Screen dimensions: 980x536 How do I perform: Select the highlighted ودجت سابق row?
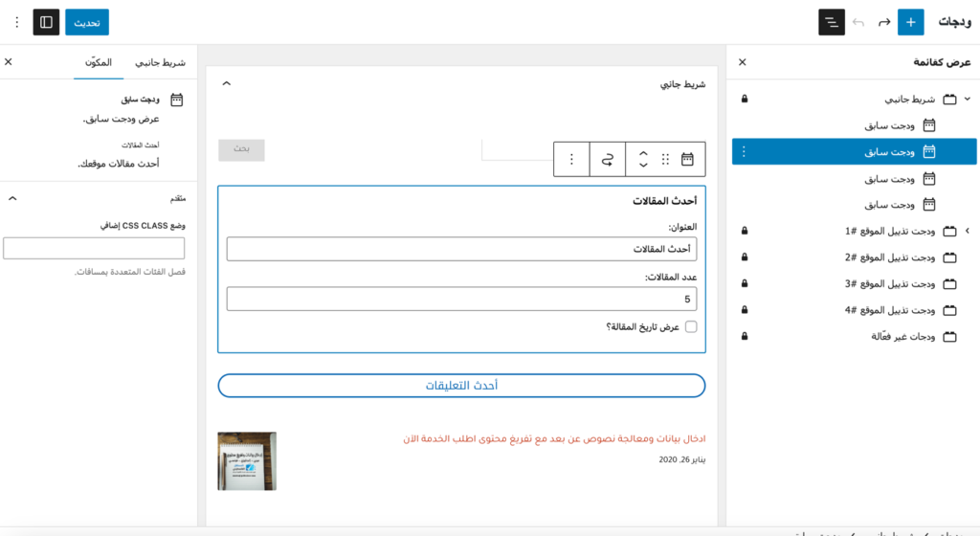click(854, 152)
